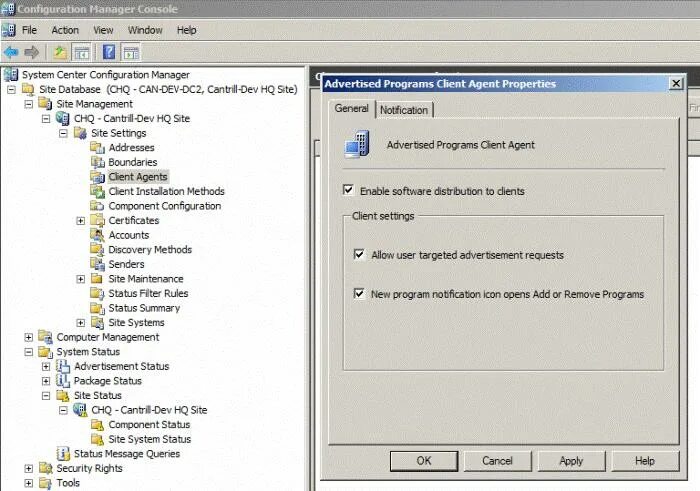Toggle New program notification icon opens Add or Remove Programs
Image resolution: width=700 pixels, height=491 pixels.
[x=359, y=294]
